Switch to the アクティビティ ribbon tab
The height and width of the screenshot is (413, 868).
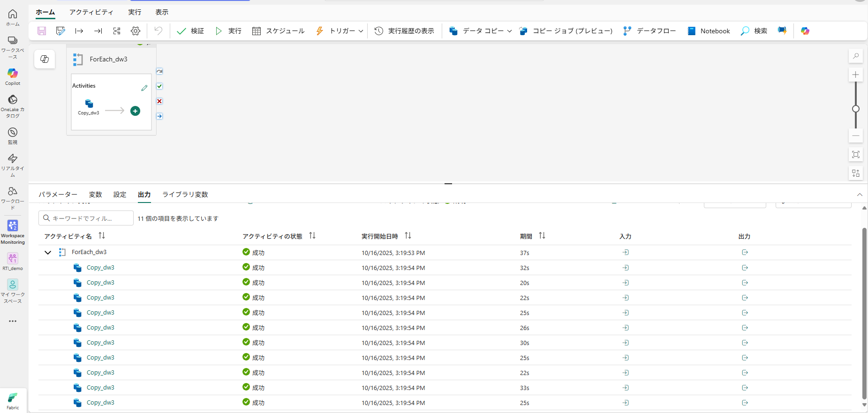coord(91,12)
